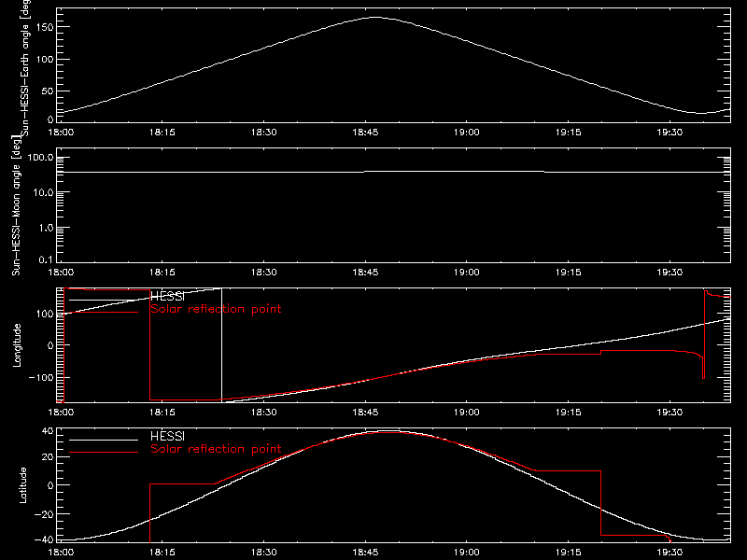The image size is (747, 560).
Task: Click the 19:15 label under Longitude plot
Action: pyautogui.click(x=569, y=413)
